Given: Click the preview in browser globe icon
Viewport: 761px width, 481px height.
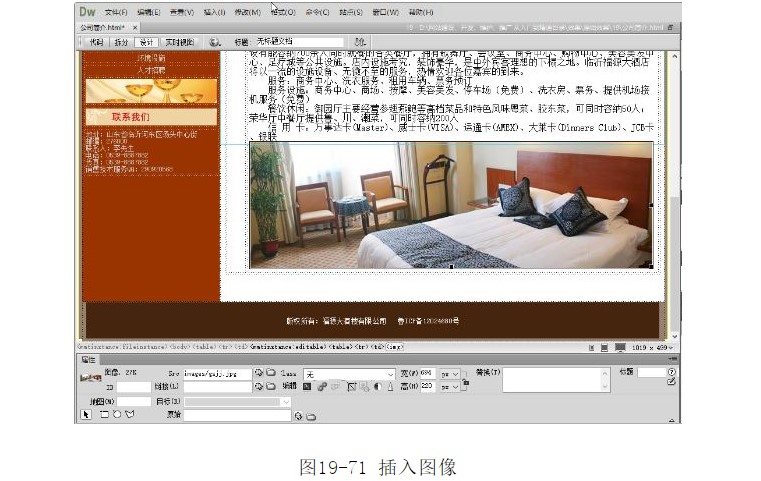Looking at the screenshot, I should (215, 43).
